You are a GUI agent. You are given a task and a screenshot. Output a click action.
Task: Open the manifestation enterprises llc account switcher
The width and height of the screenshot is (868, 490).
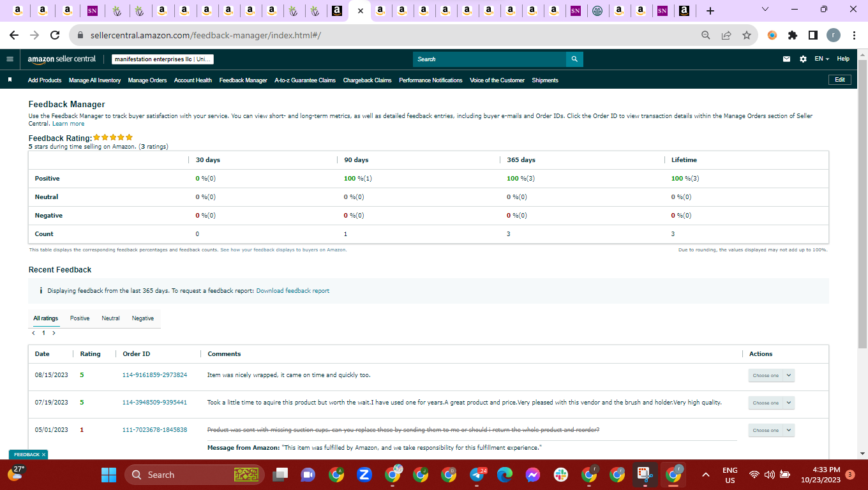[x=163, y=59]
